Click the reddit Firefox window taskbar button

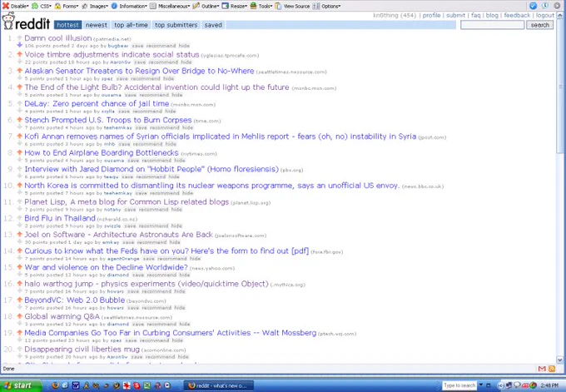[219, 385]
